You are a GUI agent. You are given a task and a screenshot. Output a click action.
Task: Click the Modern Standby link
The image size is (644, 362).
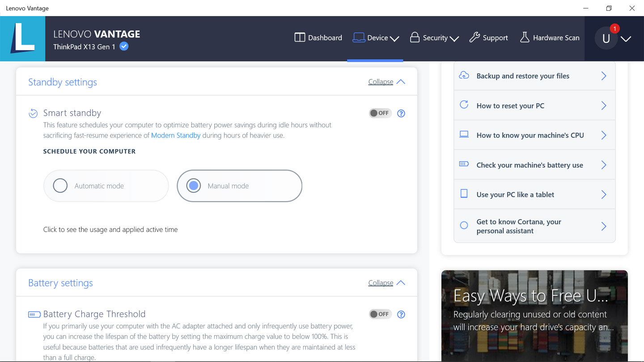click(176, 135)
